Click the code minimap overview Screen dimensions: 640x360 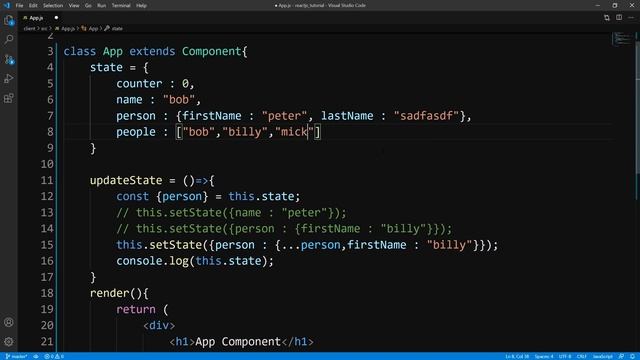623,39
